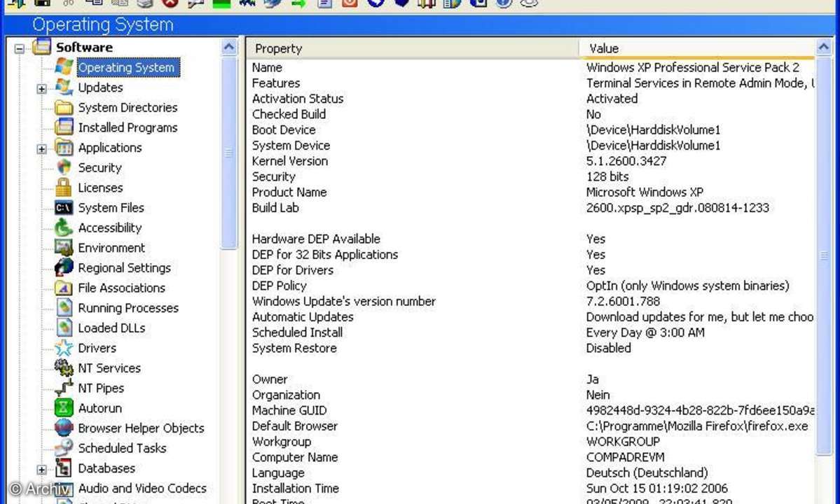Click the floppy disk toolbar icon

point(42,3)
